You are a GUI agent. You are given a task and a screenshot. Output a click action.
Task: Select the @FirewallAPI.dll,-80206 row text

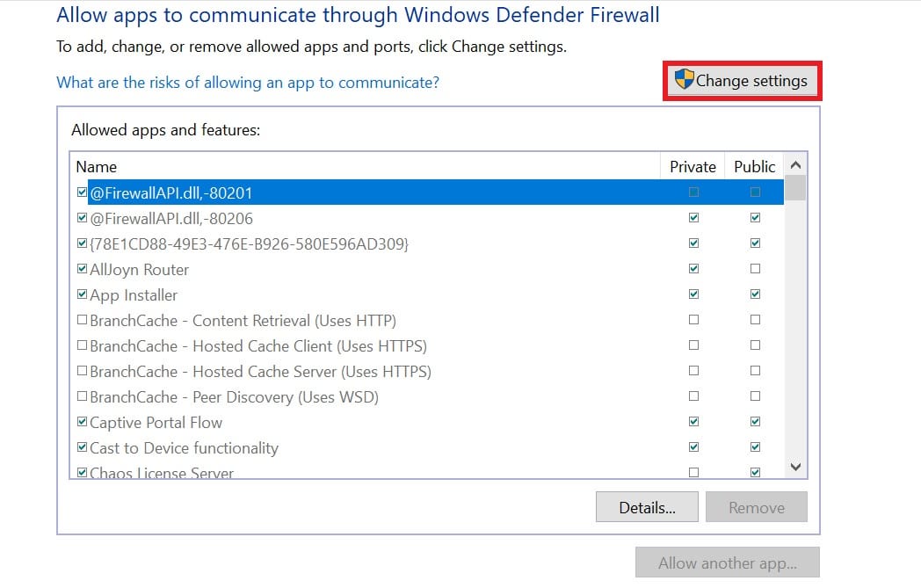(170, 219)
